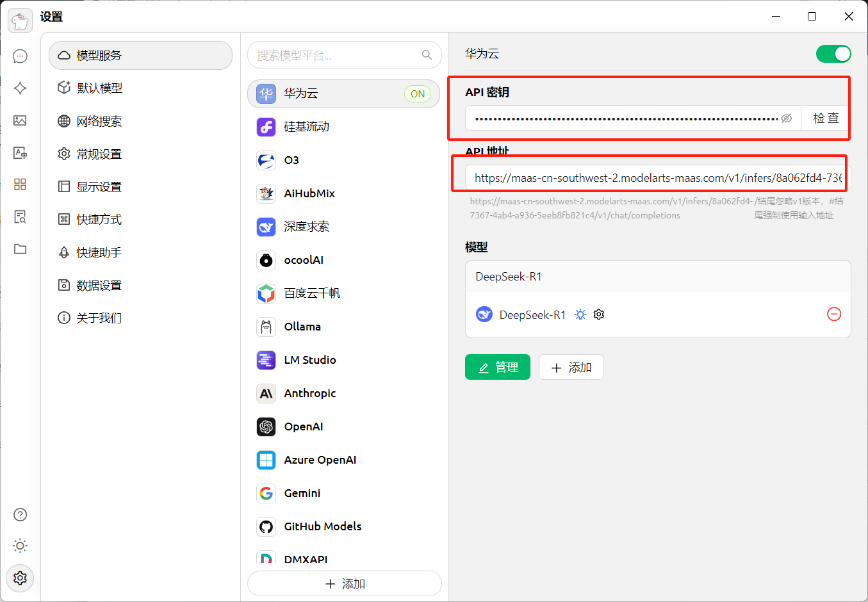Open the 数据设置 settings section
This screenshot has width=868, height=602.
[140, 285]
